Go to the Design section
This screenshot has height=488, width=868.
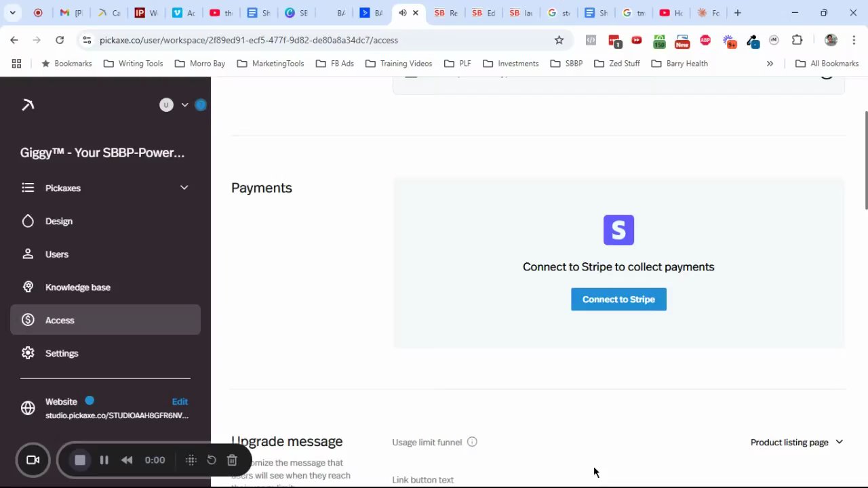coord(59,221)
